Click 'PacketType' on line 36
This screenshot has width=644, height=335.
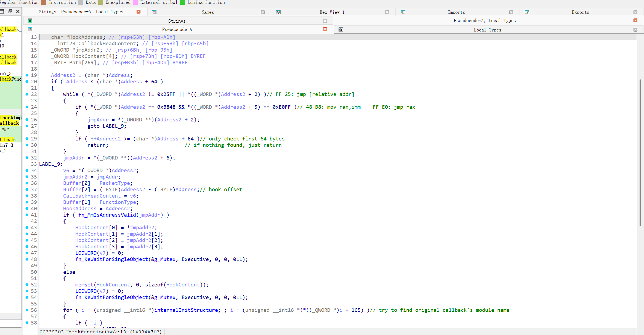[115, 183]
